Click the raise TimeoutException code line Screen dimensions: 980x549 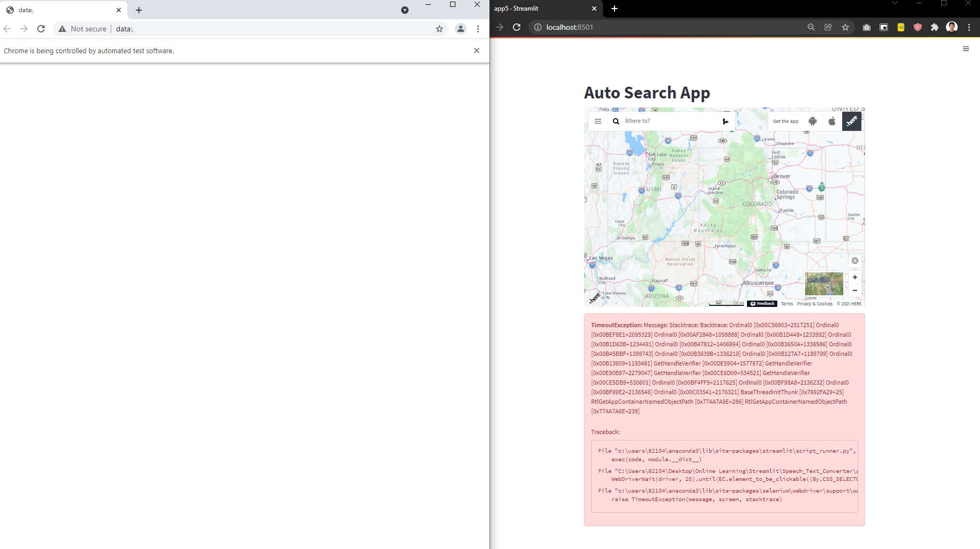pos(696,500)
